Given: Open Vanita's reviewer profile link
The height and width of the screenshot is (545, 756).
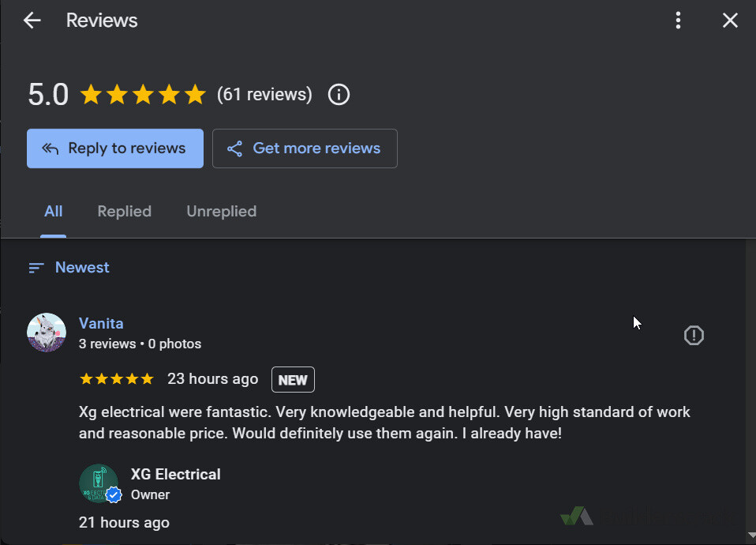Looking at the screenshot, I should (101, 323).
